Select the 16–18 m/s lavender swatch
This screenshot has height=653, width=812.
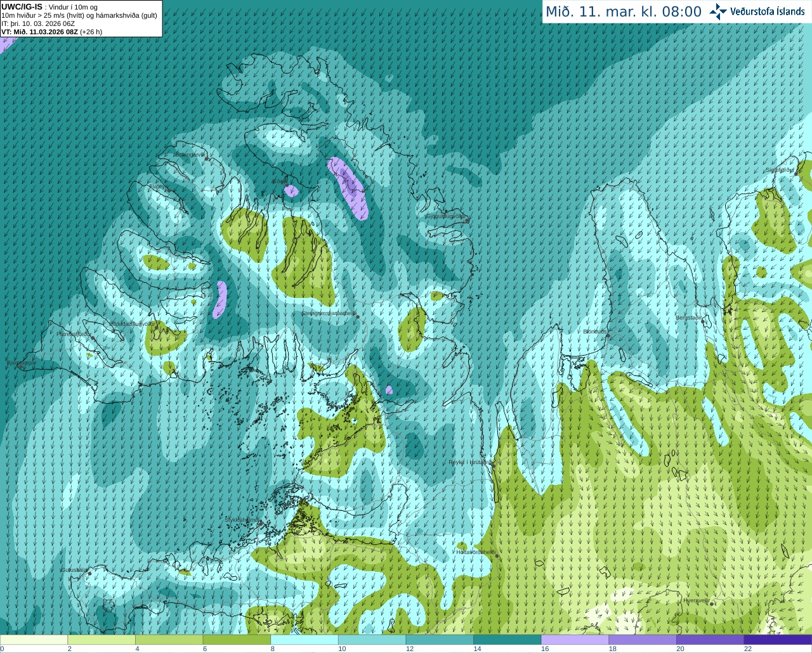[575, 640]
